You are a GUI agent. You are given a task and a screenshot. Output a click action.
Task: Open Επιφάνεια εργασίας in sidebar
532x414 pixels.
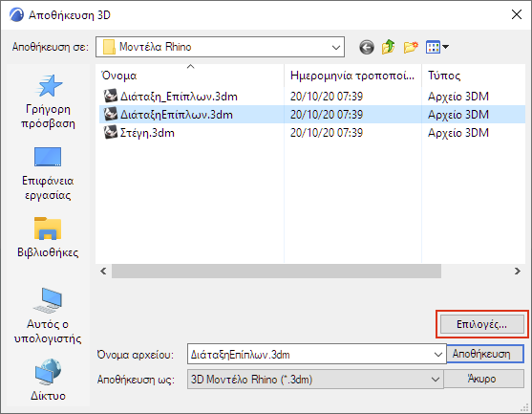click(48, 173)
